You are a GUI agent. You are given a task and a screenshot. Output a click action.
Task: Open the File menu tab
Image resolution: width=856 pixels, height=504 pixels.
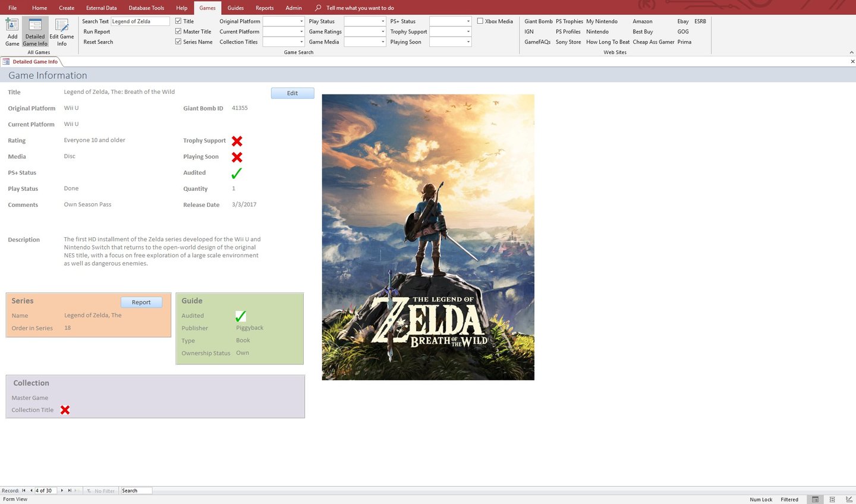coord(12,8)
